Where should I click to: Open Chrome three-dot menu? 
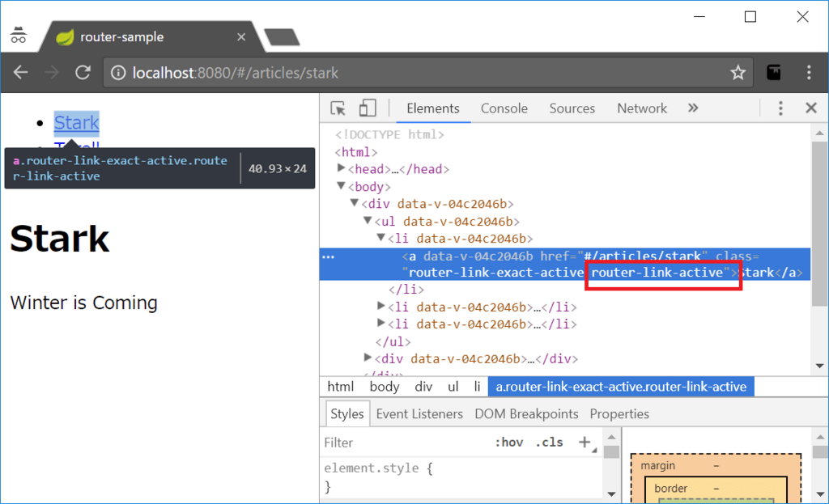click(809, 73)
